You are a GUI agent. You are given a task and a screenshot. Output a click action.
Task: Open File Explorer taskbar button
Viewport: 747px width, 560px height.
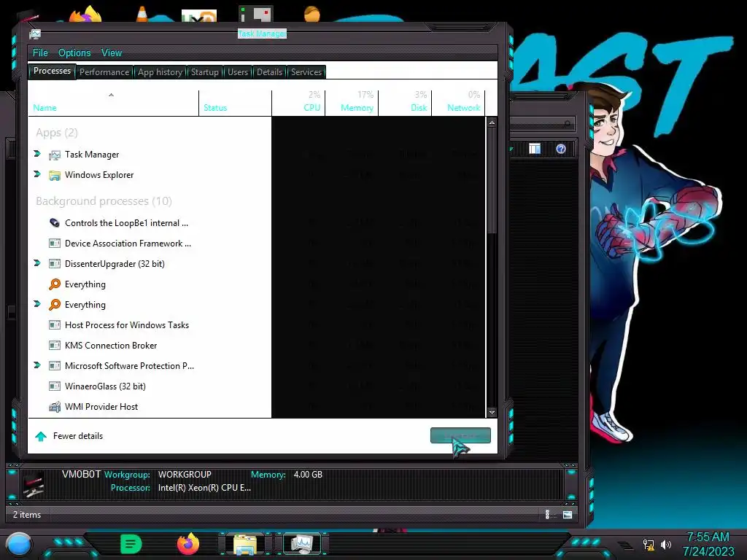[x=245, y=544]
